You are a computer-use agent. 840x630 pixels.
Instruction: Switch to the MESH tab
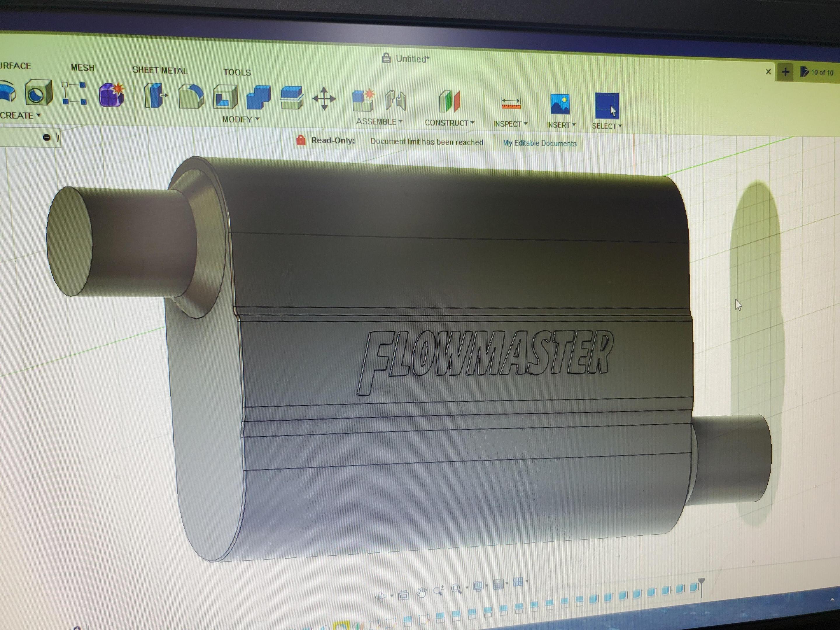[83, 68]
